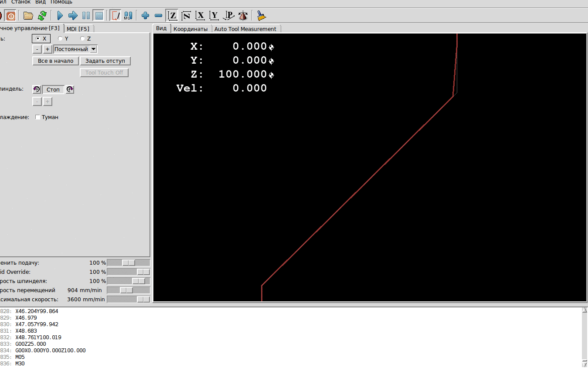The width and height of the screenshot is (588, 368).
Task: Click the Z 100.000 coordinate readout
Action: coord(232,74)
